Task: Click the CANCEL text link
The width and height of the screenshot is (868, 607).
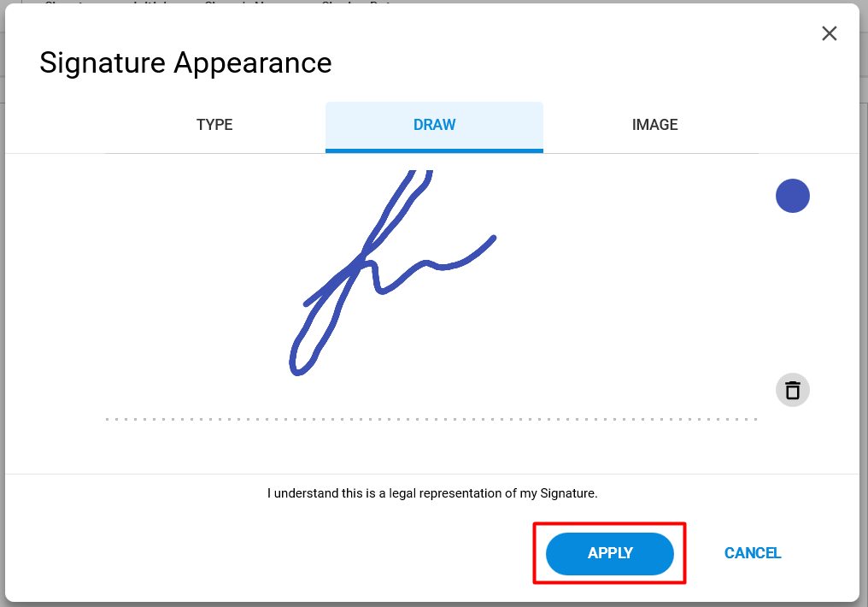Action: pyautogui.click(x=753, y=553)
